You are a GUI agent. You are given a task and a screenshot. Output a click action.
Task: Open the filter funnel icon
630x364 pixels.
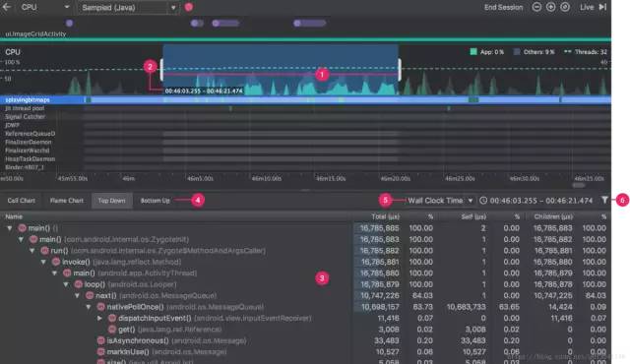(604, 200)
